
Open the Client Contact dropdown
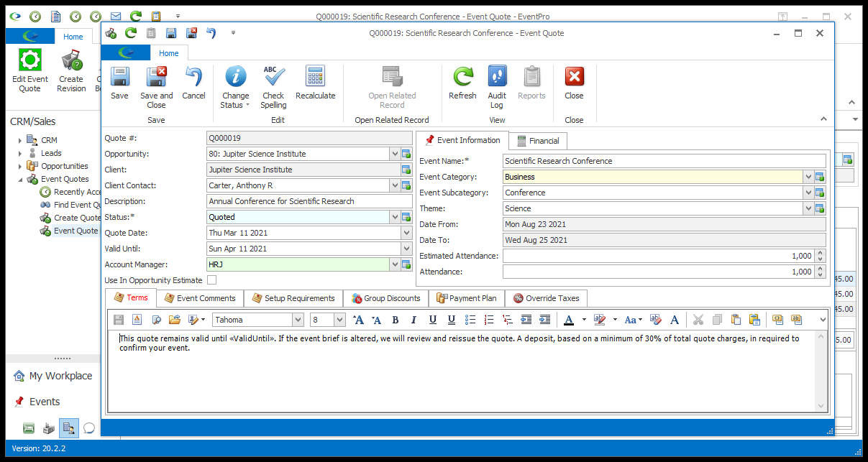pos(395,185)
